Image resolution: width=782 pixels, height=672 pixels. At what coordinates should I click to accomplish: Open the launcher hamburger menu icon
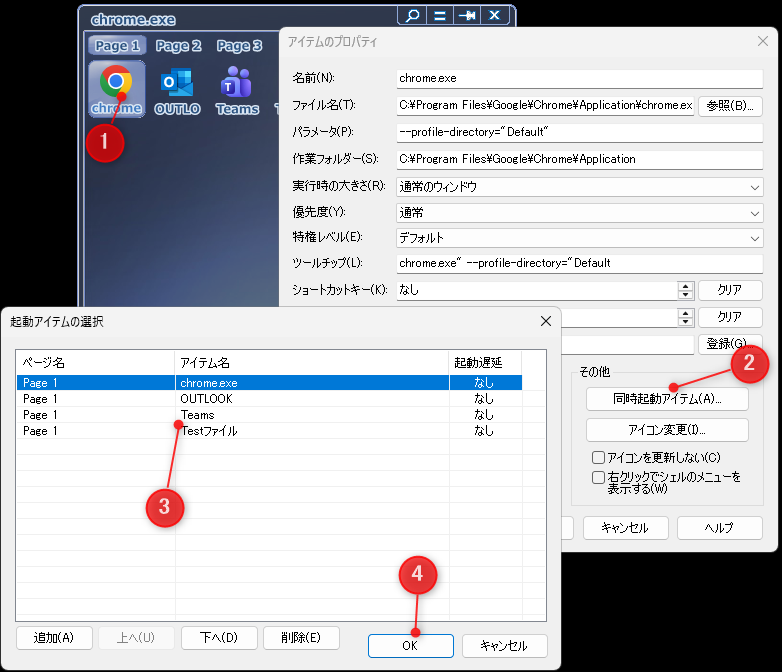tap(438, 16)
